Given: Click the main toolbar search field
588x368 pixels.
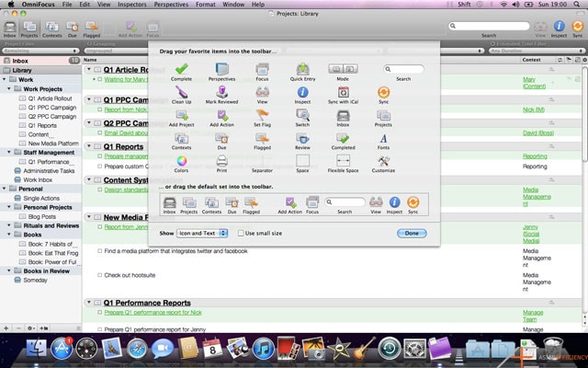Looking at the screenshot, I should point(489,26).
